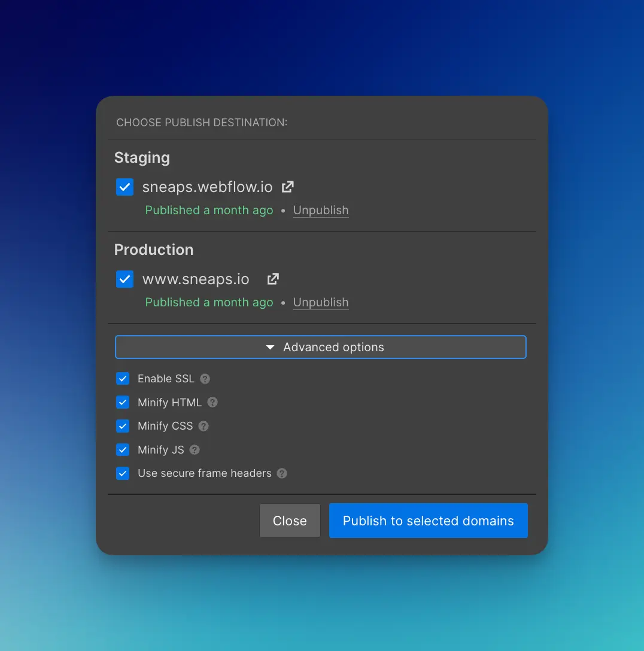Show help for Minify CSS
This screenshot has height=651, width=644.
pyautogui.click(x=203, y=426)
